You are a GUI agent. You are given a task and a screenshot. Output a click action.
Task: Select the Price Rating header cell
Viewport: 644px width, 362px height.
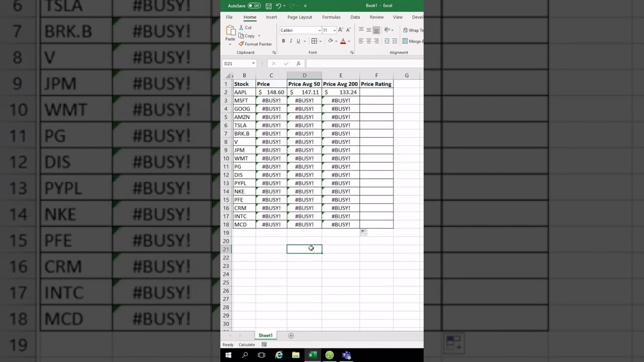(376, 84)
